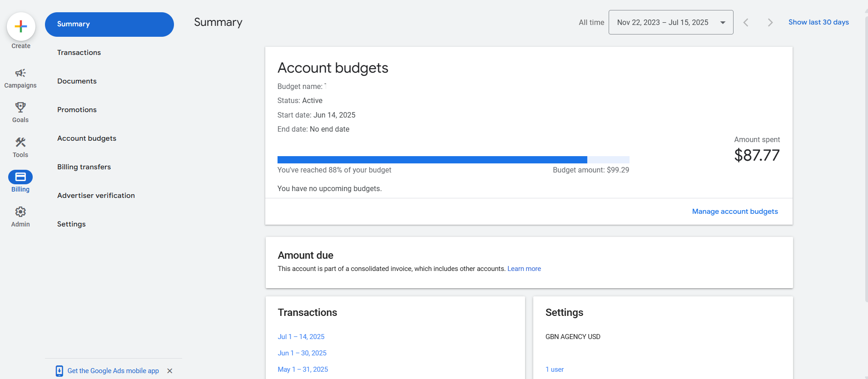Click the budget progress bar
Image resolution: width=868 pixels, height=379 pixels.
click(x=453, y=160)
